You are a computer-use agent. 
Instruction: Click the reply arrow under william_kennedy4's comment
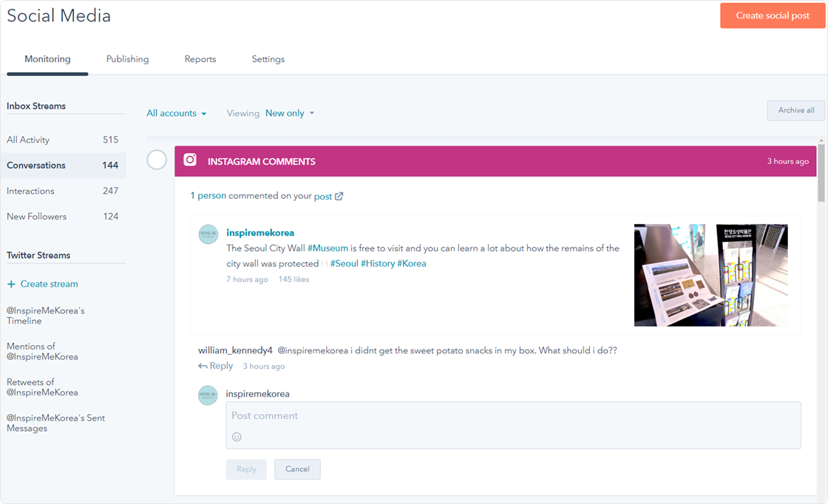203,366
